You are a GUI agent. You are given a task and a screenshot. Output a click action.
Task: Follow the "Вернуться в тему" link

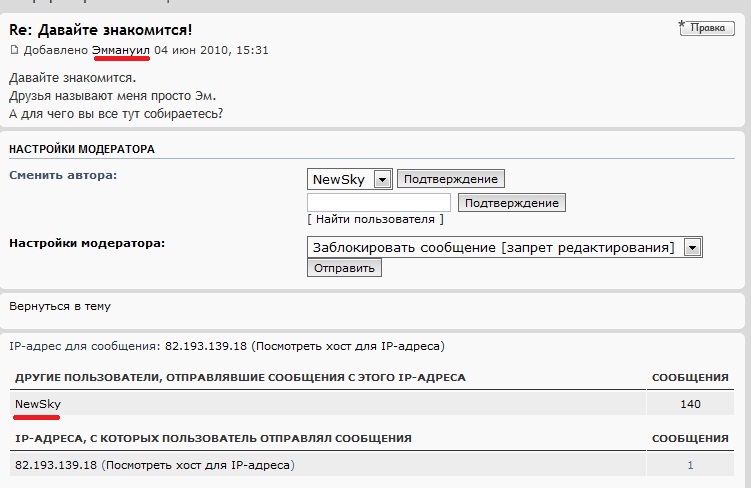pyautogui.click(x=60, y=307)
